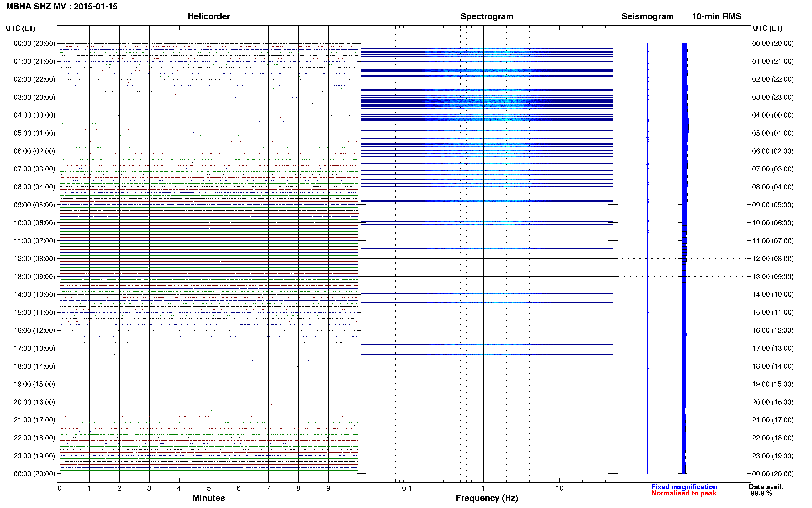Click the 'Data avail.' label
The width and height of the screenshot is (812, 508).
pos(766,487)
